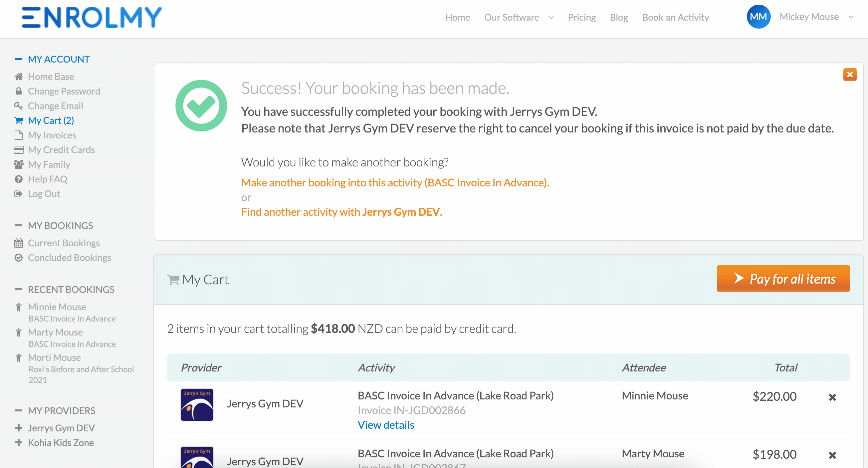
Task: Click Roxi's Before and After School 2021
Action: pos(81,374)
